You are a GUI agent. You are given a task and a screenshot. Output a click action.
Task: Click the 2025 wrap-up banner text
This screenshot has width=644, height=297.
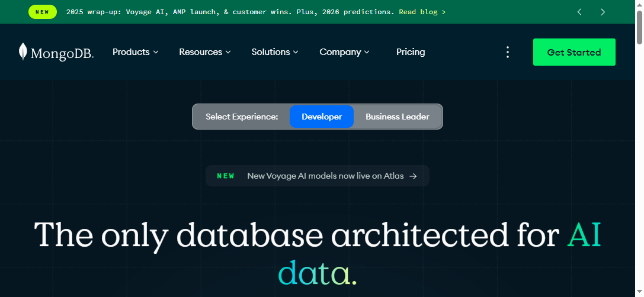click(230, 12)
